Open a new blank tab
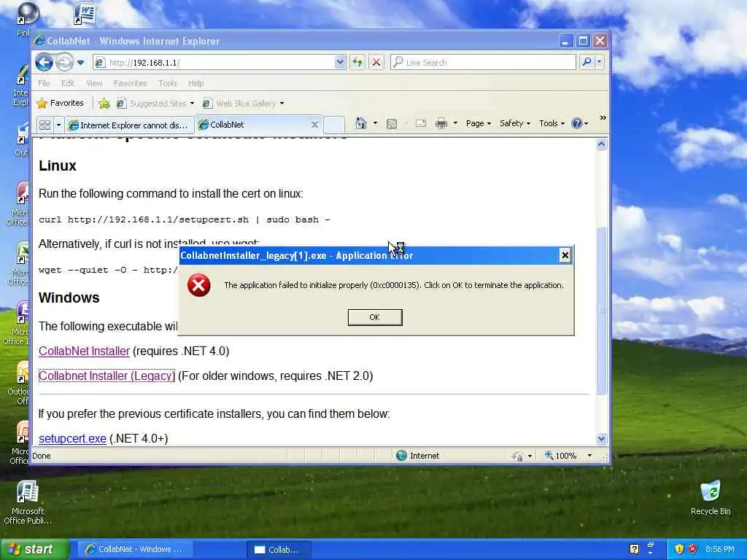Image resolution: width=747 pixels, height=560 pixels. coord(334,125)
